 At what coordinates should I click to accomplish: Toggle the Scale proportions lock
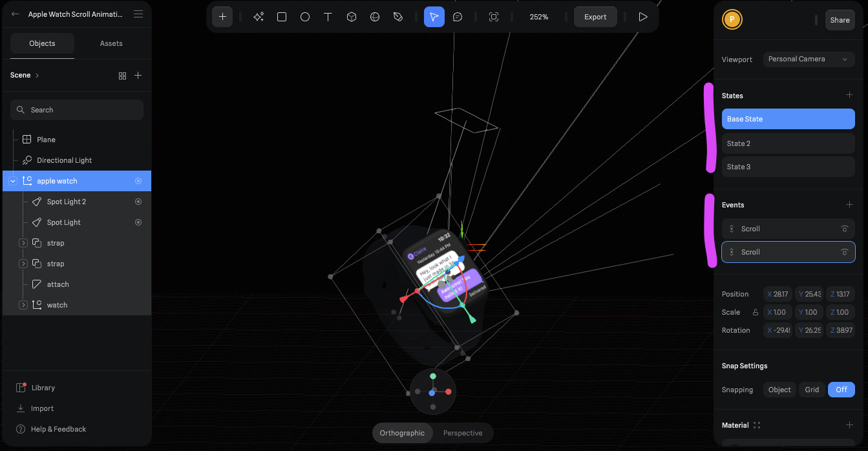click(756, 312)
